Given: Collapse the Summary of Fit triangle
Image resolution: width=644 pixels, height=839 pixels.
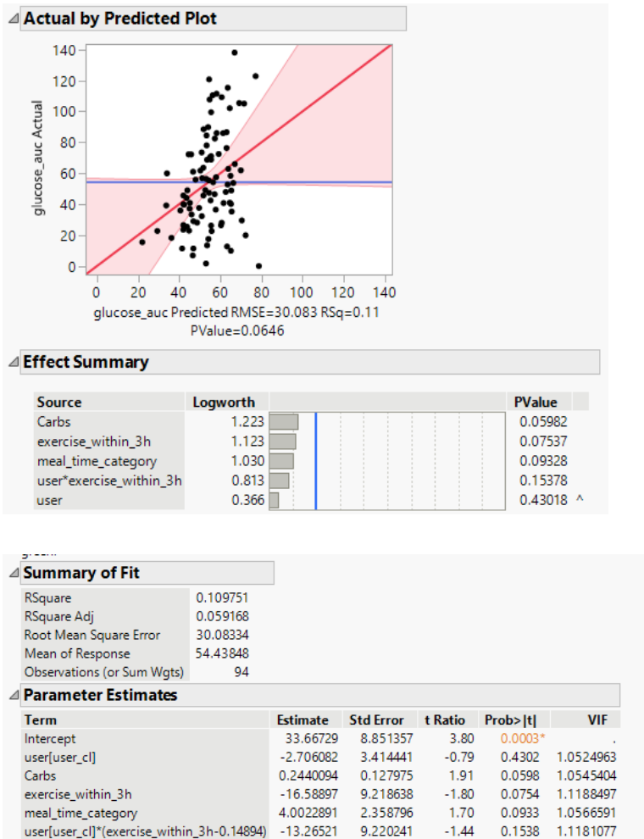Looking at the screenshot, I should click(13, 574).
